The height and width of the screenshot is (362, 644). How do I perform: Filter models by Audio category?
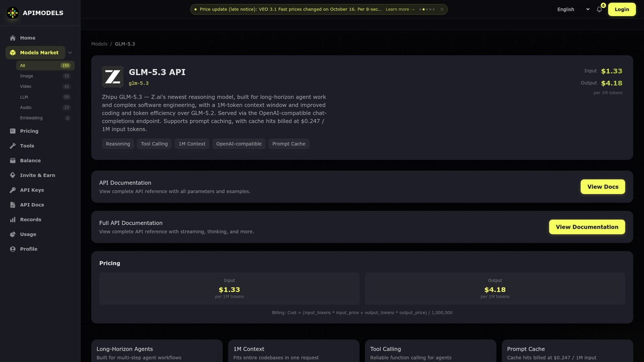(45, 108)
